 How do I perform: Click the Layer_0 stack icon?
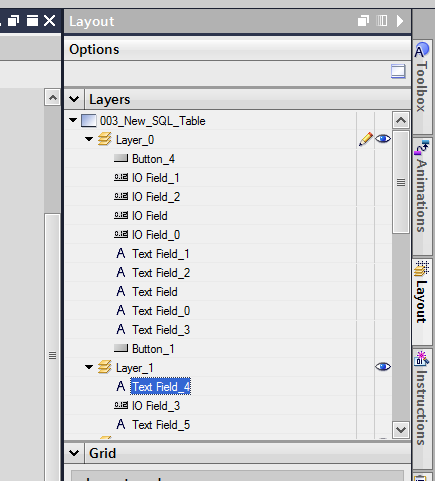pos(105,139)
